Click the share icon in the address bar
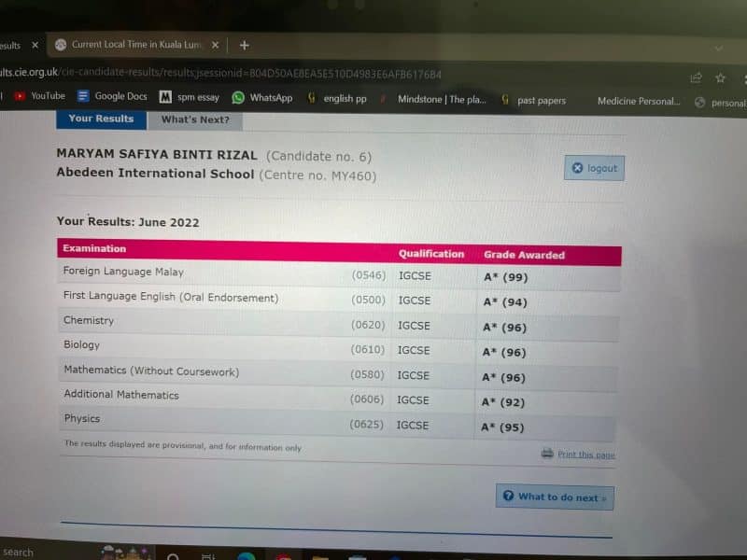Image resolution: width=747 pixels, height=560 pixels. click(695, 80)
